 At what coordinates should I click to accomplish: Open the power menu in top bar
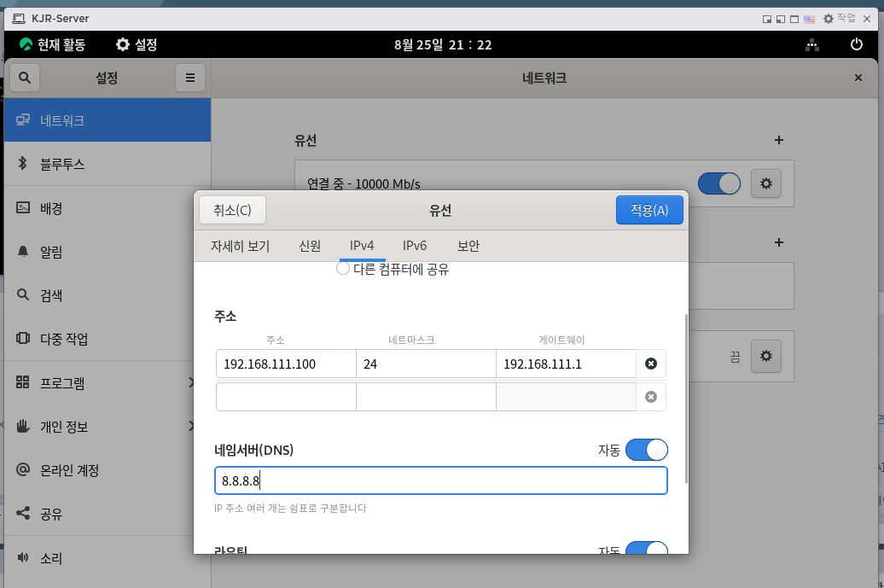[x=857, y=44]
